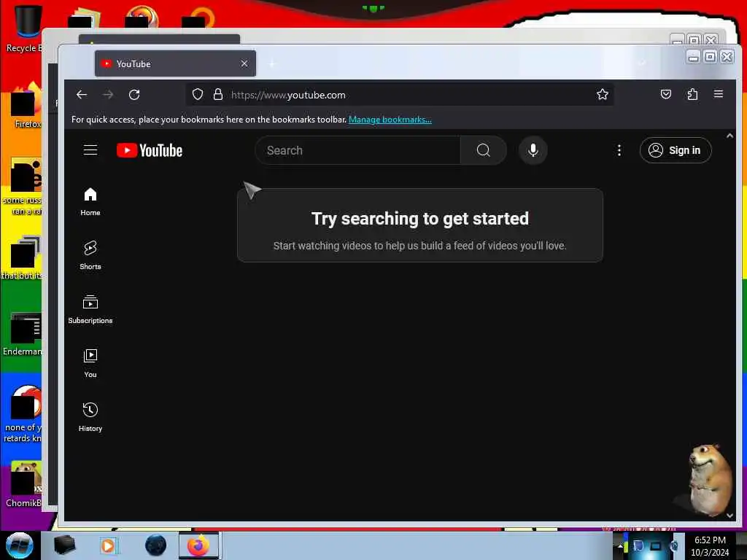This screenshot has height=560, width=747.
Task: Click the dark box taskbar icon
Action: (x=64, y=545)
